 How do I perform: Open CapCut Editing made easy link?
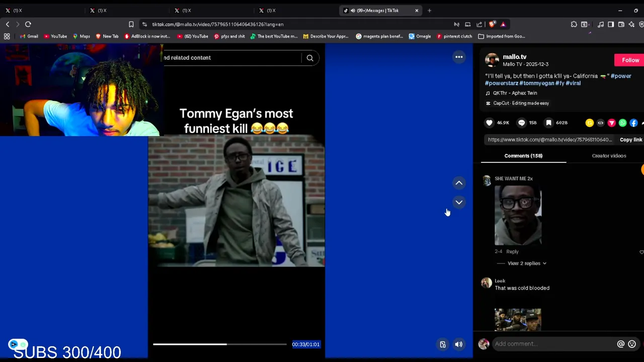(x=521, y=103)
